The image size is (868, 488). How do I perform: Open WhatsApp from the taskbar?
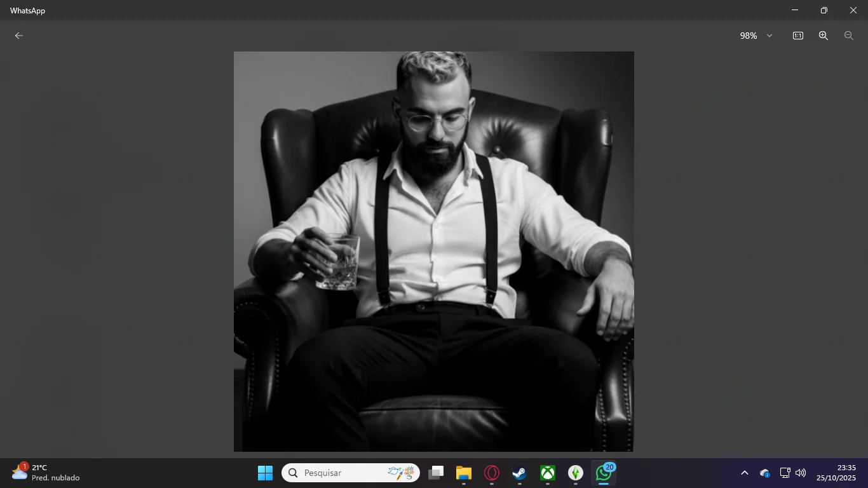coord(603,473)
